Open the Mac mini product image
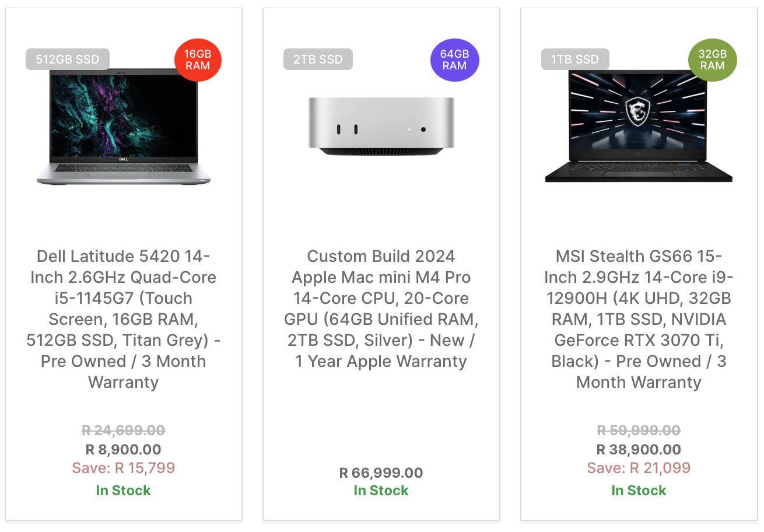Viewport: 764px width, 532px height. pyautogui.click(x=381, y=127)
